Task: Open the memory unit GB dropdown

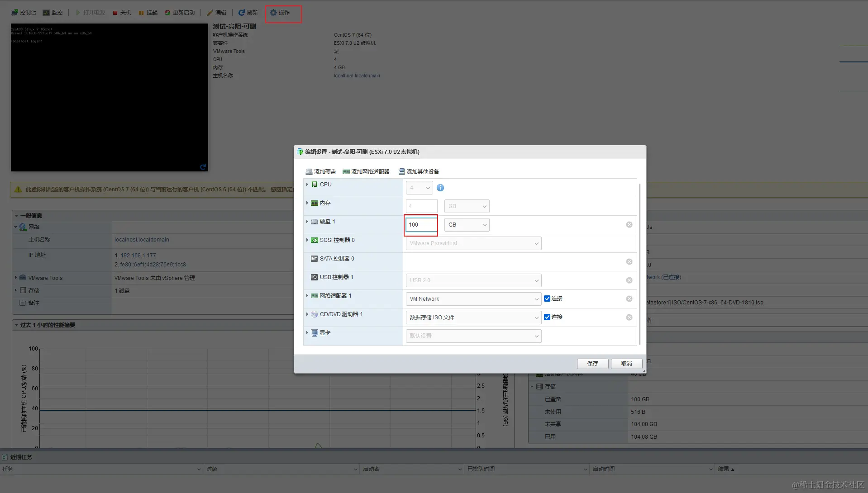Action: click(x=467, y=206)
